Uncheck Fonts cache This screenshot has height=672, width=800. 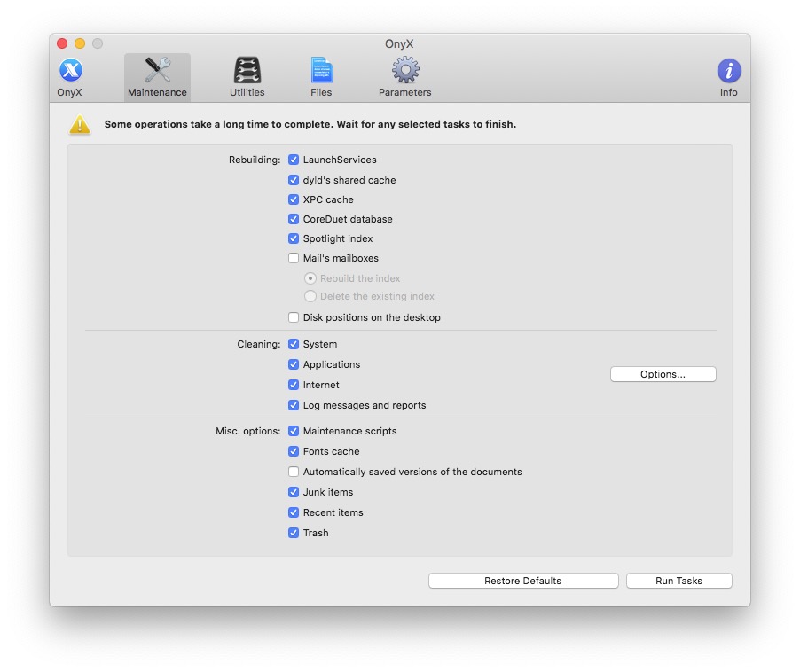pyautogui.click(x=294, y=451)
